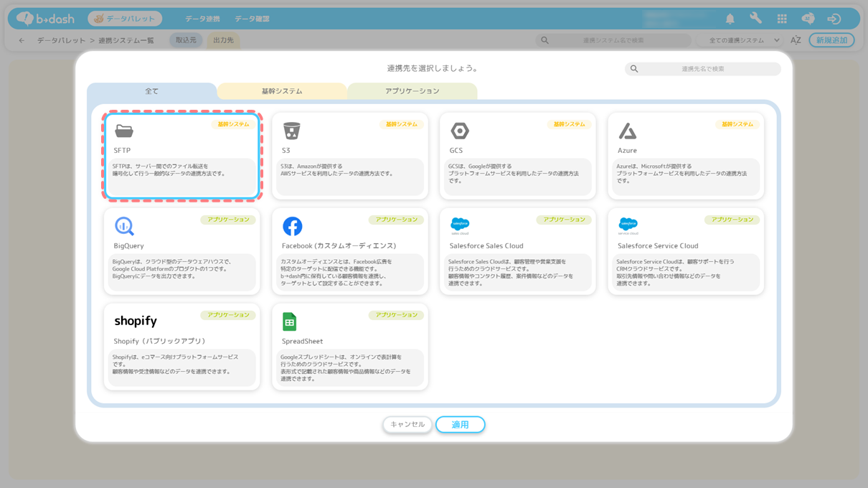Click the アプリケーション badge on SpreadSheet card

[396, 315]
